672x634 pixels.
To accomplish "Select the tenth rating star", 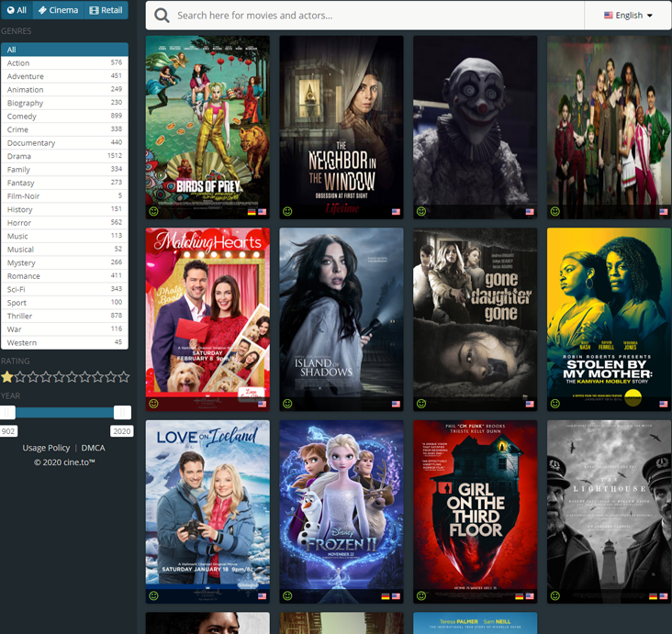I will pyautogui.click(x=124, y=377).
